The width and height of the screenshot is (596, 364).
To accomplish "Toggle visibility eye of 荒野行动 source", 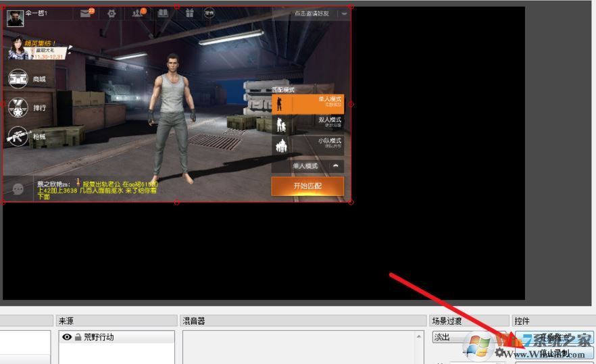I will [67, 337].
